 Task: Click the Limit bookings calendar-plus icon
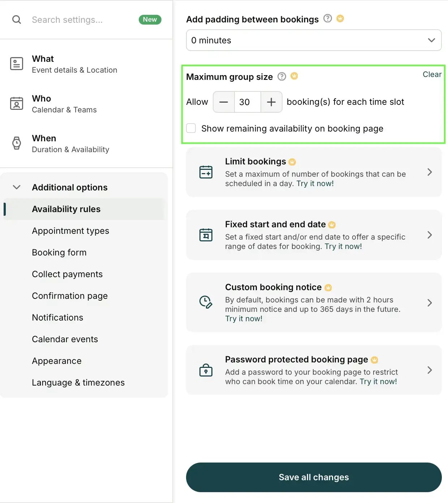tap(206, 172)
